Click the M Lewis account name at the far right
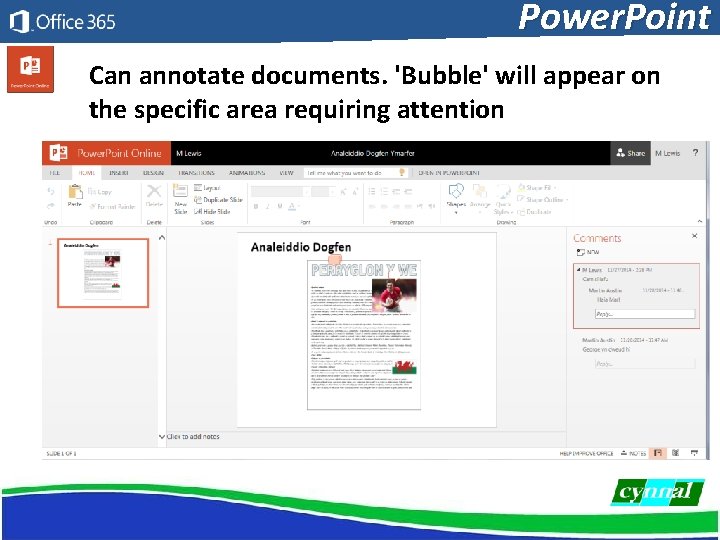 tap(668, 153)
